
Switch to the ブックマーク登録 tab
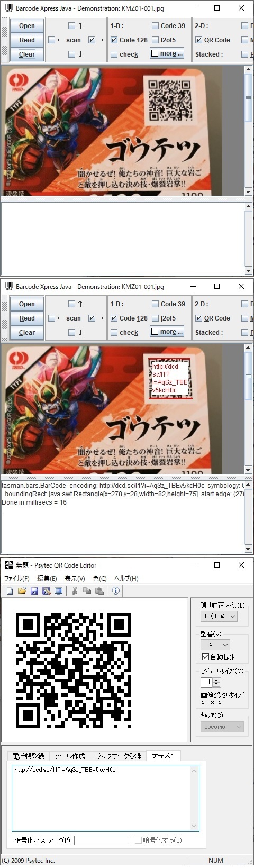(119, 756)
